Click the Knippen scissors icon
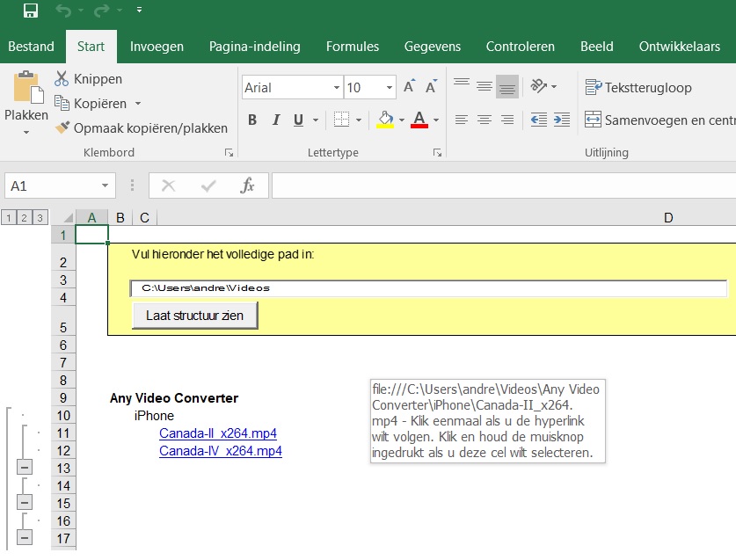The image size is (736, 560). pos(62,79)
